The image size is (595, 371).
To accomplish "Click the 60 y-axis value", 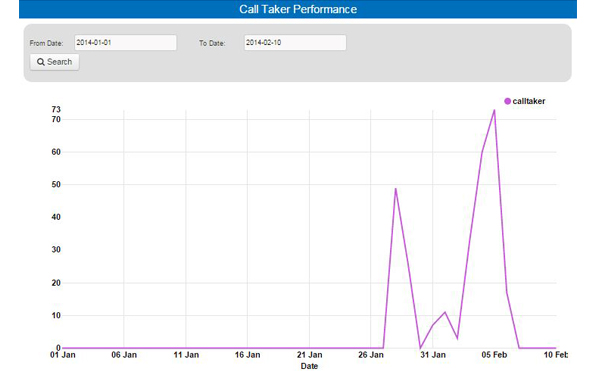I will click(x=56, y=152).
